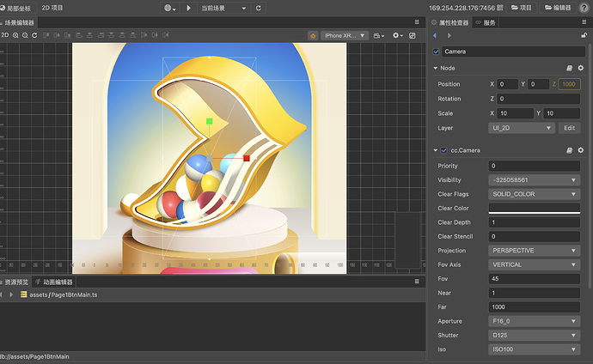Open the Layer UI_2D dropdown
Viewport: 593px width, 364px height.
click(522, 128)
